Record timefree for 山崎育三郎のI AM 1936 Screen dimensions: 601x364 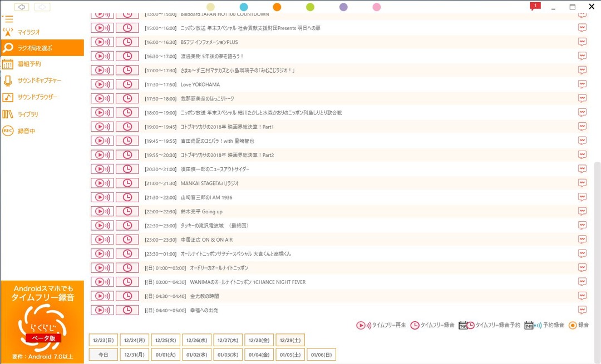click(127, 197)
